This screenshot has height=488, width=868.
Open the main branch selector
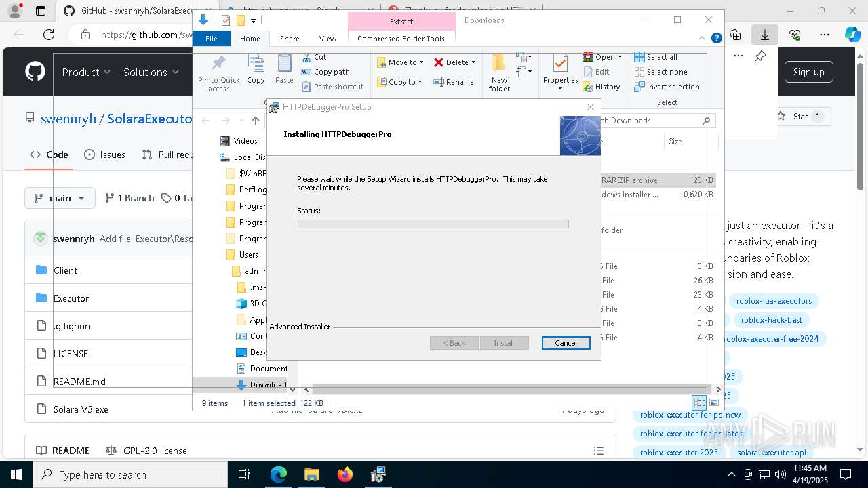pos(60,198)
